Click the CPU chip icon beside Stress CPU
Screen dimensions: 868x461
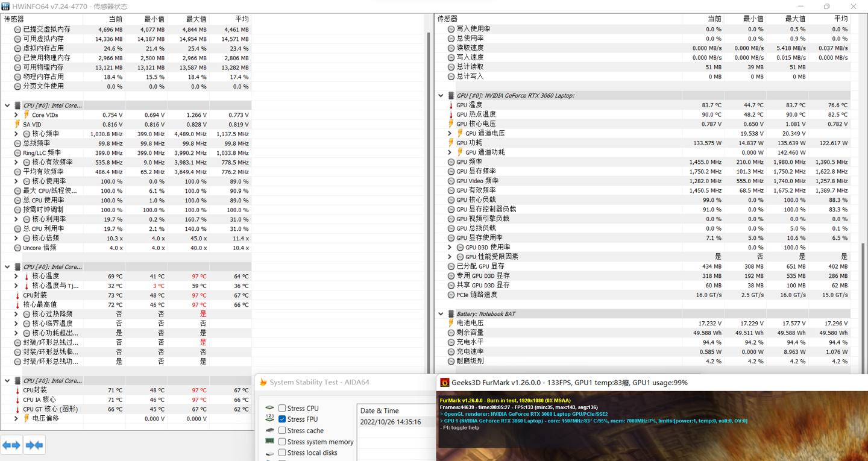click(x=269, y=408)
